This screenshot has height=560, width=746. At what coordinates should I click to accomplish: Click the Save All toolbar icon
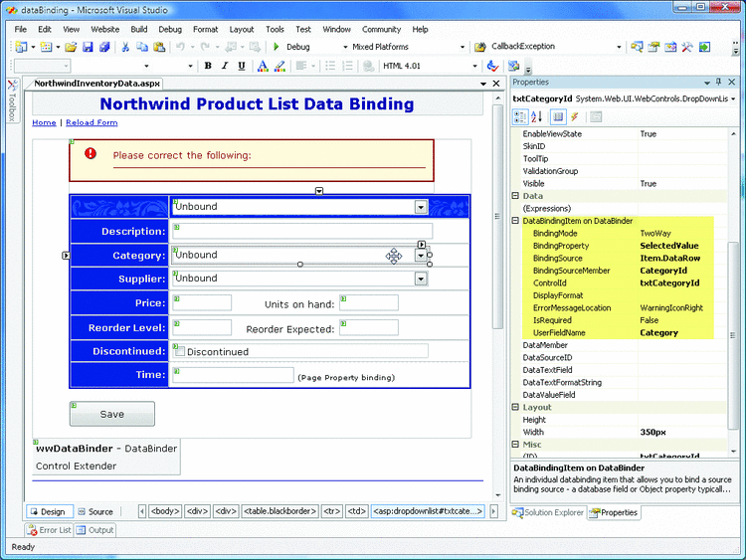click(x=104, y=47)
